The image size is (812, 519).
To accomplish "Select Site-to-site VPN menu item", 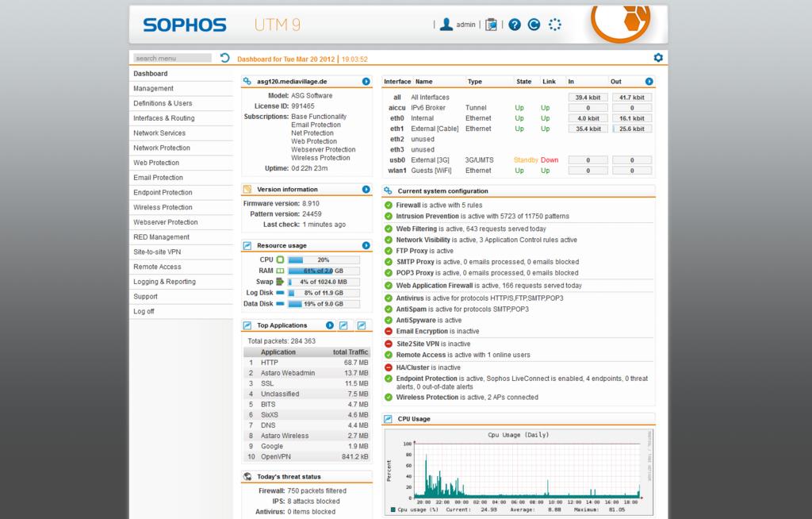I will click(157, 252).
